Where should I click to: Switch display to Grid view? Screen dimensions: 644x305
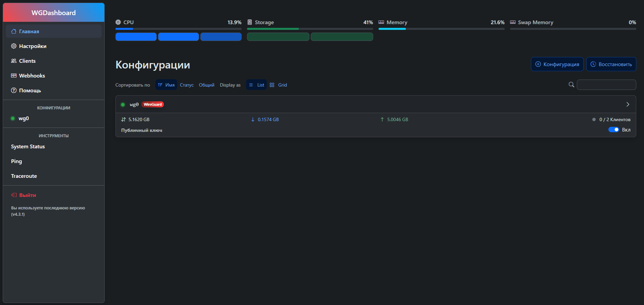pyautogui.click(x=278, y=85)
